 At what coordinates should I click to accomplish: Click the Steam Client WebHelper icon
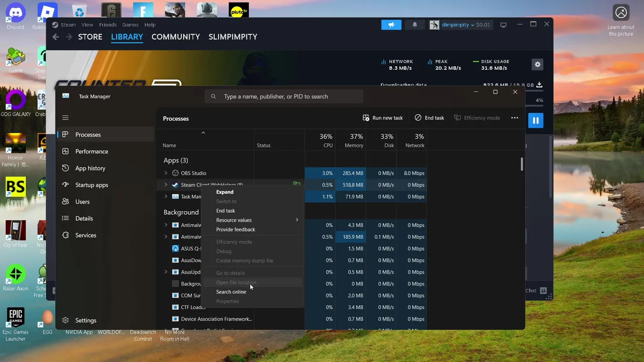point(175,185)
